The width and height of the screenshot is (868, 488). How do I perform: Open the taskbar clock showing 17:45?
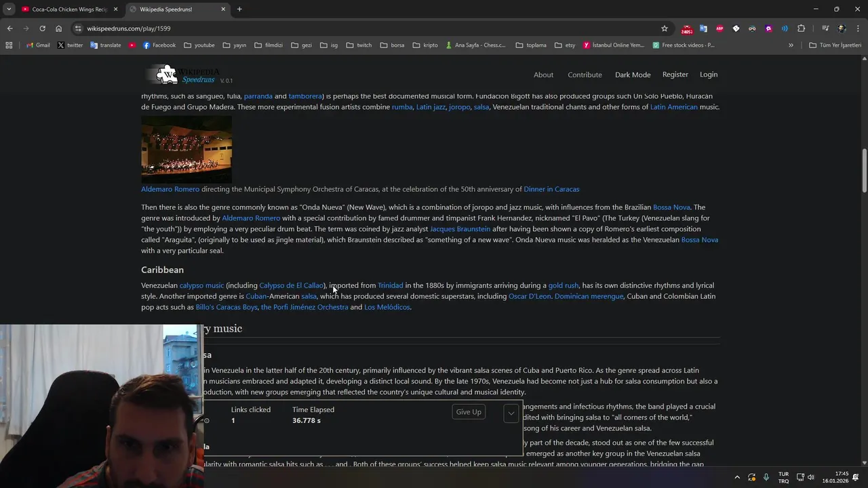(x=835, y=477)
